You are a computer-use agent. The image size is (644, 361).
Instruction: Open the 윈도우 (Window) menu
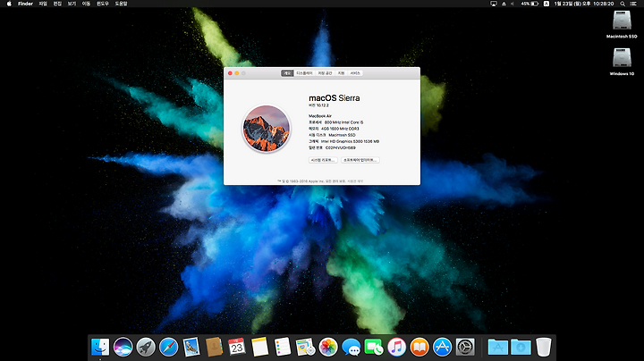pos(103,4)
